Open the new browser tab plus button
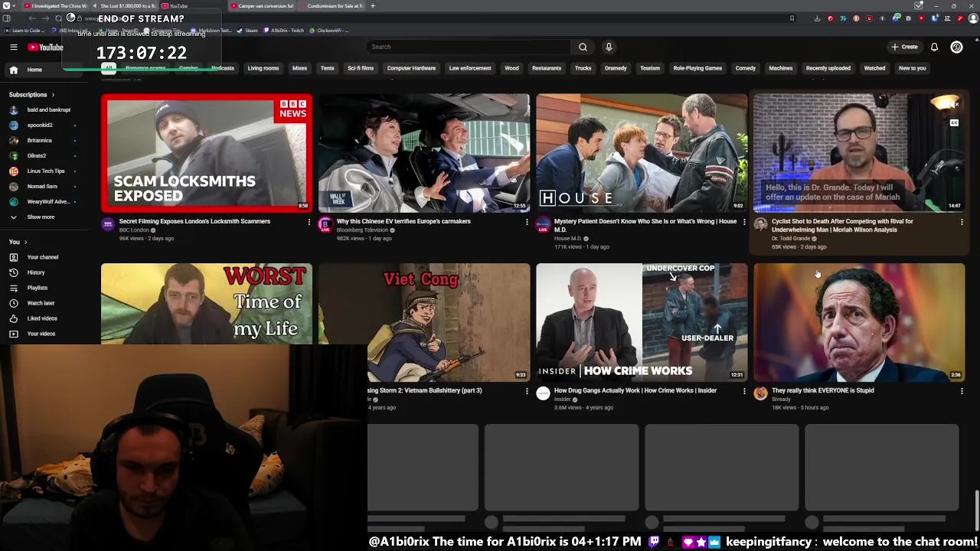 coord(373,5)
